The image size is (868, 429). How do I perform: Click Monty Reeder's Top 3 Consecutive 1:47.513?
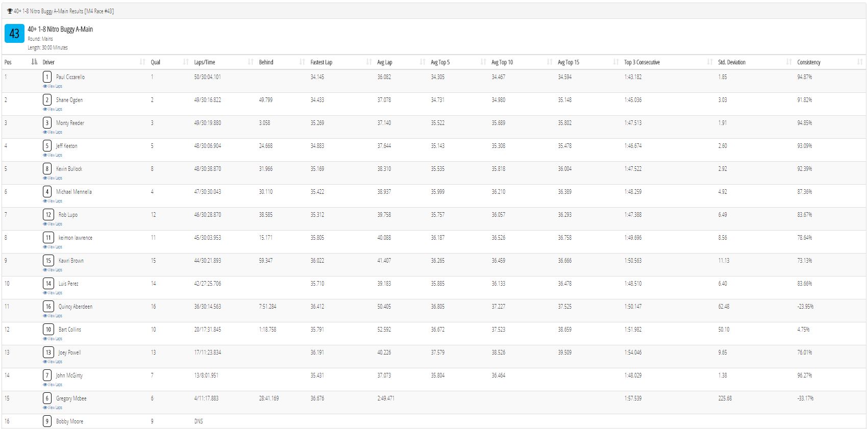click(633, 123)
